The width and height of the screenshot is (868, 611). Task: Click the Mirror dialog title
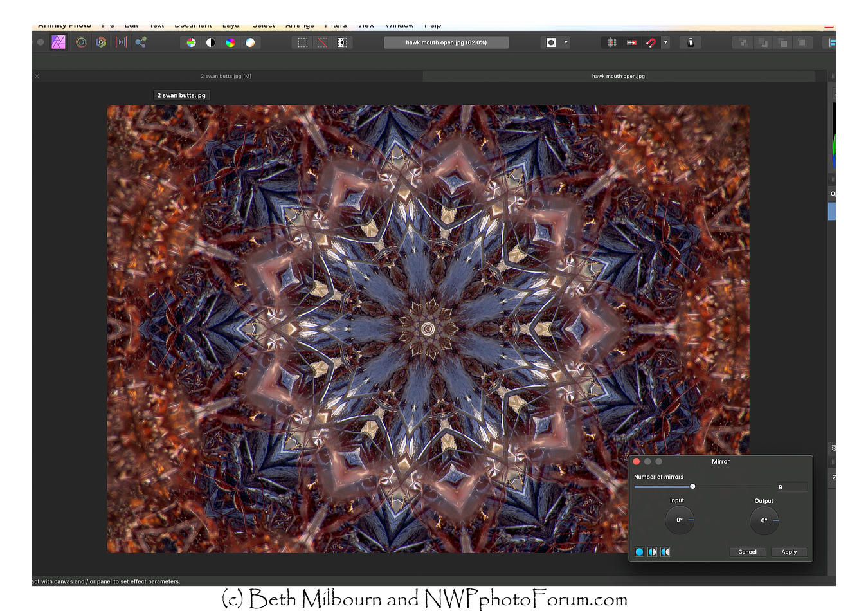(721, 461)
